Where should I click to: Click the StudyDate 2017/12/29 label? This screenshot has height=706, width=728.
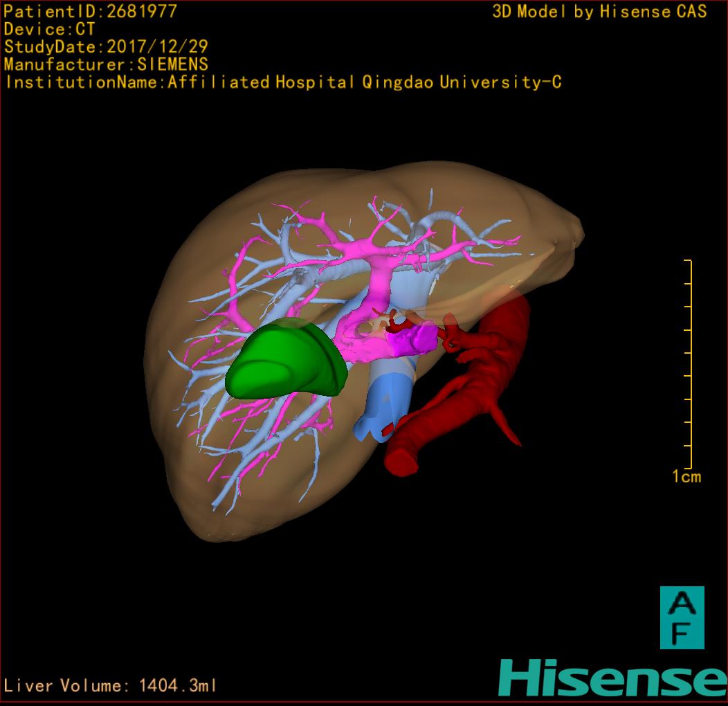click(106, 47)
